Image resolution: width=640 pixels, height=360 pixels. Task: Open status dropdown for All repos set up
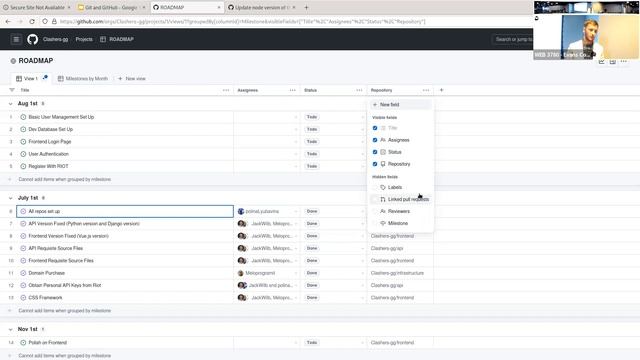pos(362,211)
